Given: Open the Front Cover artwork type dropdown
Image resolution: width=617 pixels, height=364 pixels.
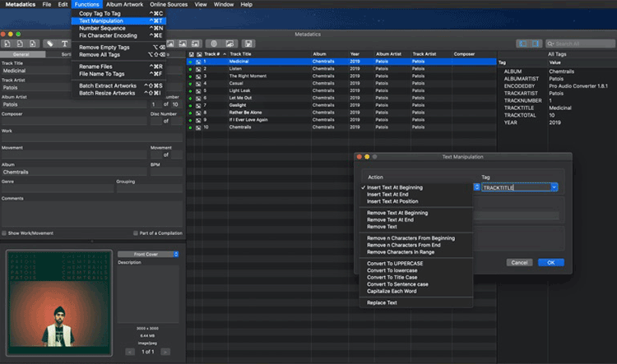Looking at the screenshot, I should point(148,255).
